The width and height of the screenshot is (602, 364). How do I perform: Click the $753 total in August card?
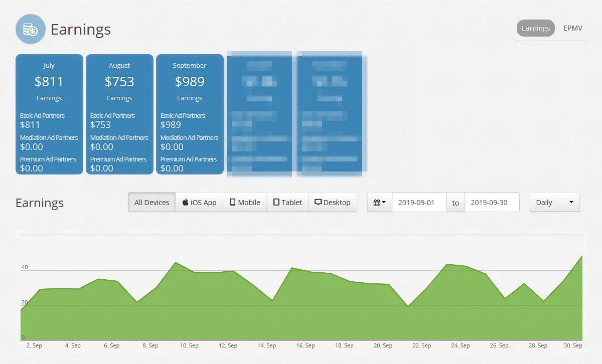tap(119, 81)
